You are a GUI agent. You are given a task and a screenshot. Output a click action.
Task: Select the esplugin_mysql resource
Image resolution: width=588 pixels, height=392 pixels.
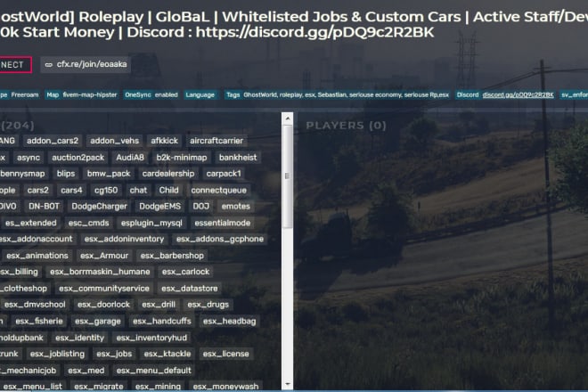[x=151, y=223]
